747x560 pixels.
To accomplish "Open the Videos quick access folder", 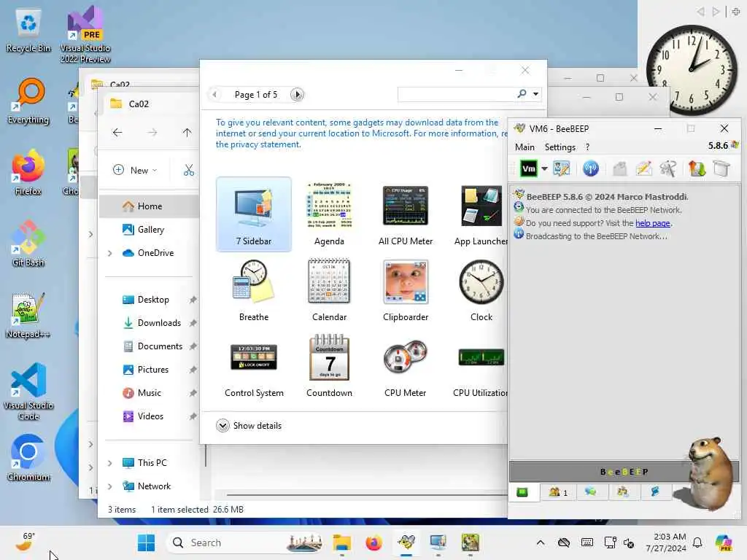I will coord(150,416).
